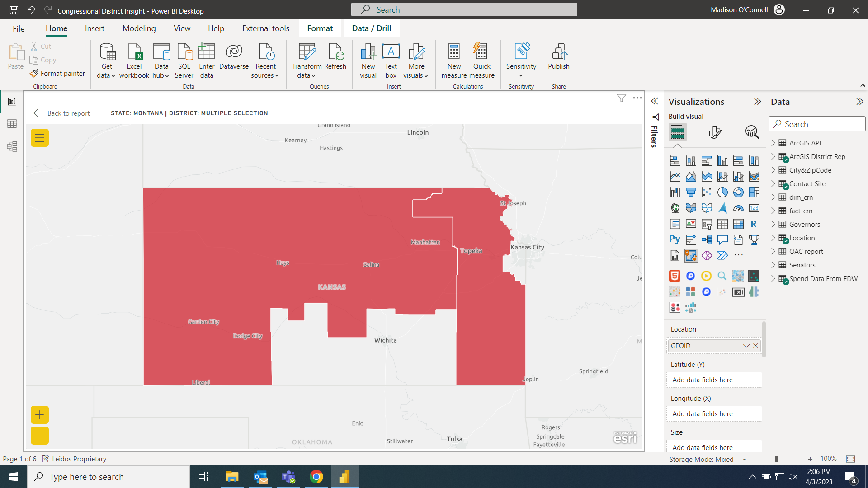Image resolution: width=868 pixels, height=488 pixels.
Task: Open the Modeling menu
Action: pos(139,28)
